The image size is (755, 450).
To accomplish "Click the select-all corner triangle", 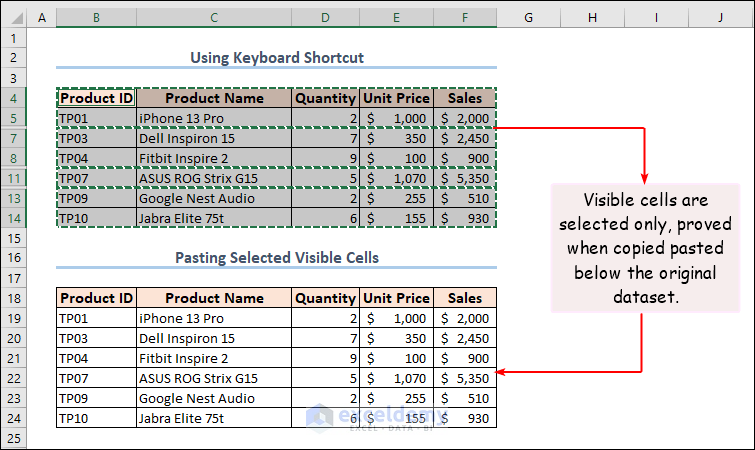I will point(13,18).
